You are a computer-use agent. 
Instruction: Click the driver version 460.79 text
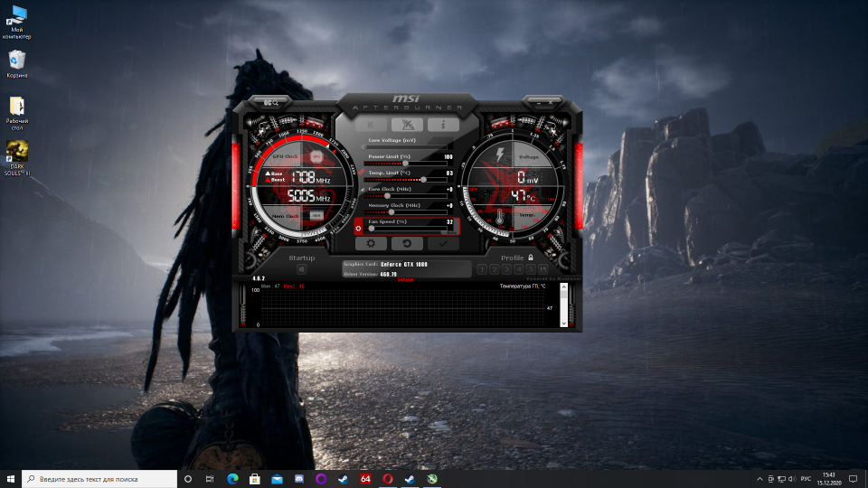389,274
